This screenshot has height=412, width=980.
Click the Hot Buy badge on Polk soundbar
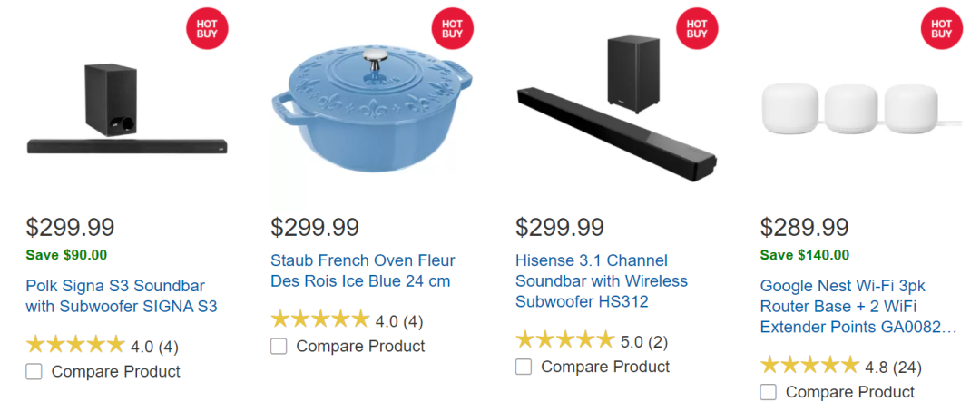pyautogui.click(x=207, y=29)
